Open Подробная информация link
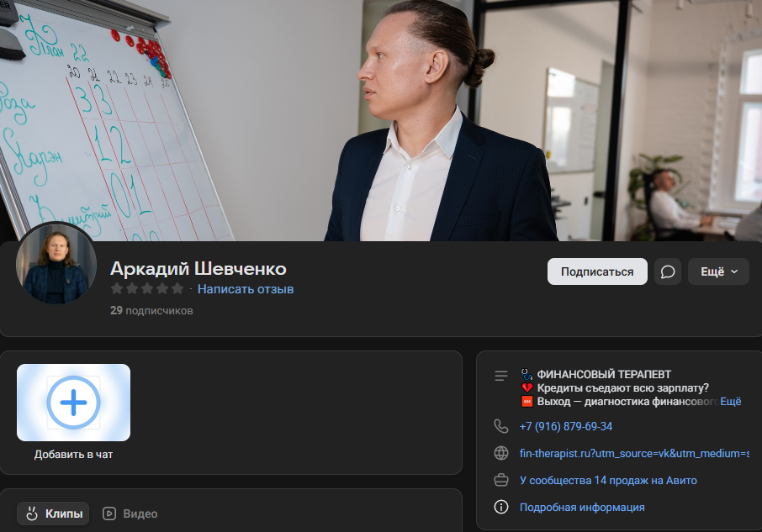 pyautogui.click(x=582, y=507)
